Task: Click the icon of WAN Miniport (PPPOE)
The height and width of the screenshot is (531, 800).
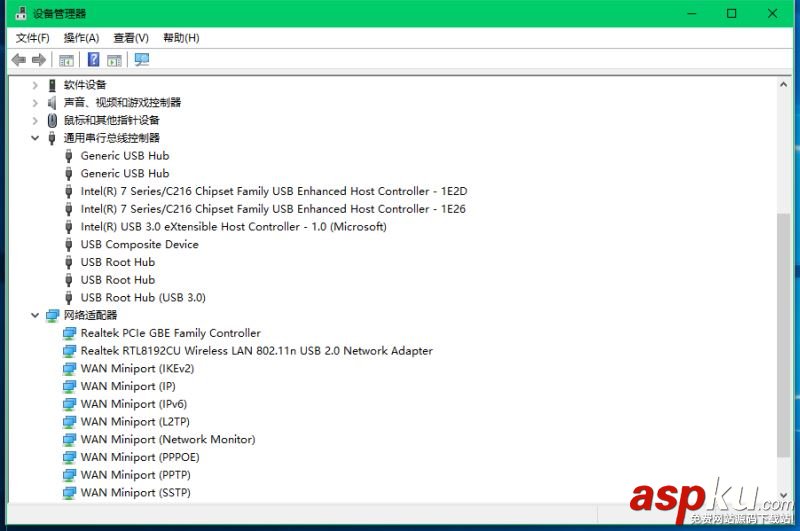Action: [x=69, y=458]
